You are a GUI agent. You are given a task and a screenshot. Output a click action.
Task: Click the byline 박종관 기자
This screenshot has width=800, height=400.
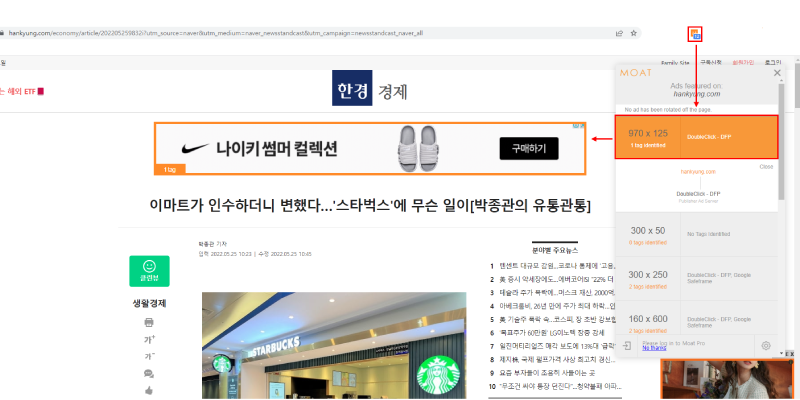(x=213, y=244)
